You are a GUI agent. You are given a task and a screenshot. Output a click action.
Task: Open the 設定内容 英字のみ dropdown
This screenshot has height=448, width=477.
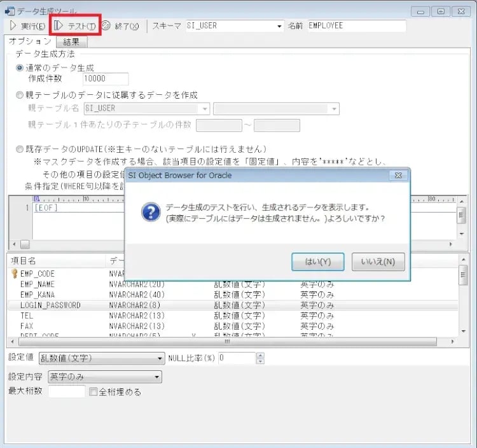[156, 377]
